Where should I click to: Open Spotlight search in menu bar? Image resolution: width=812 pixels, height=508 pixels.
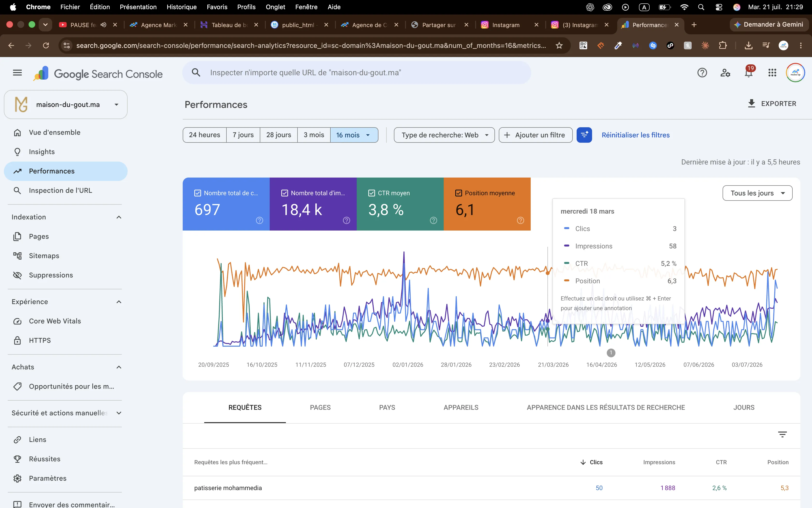pos(701,7)
